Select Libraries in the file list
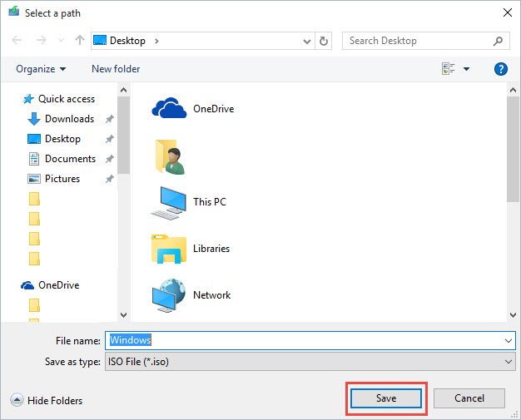Viewport: 521px width, 420px height. 191,249
